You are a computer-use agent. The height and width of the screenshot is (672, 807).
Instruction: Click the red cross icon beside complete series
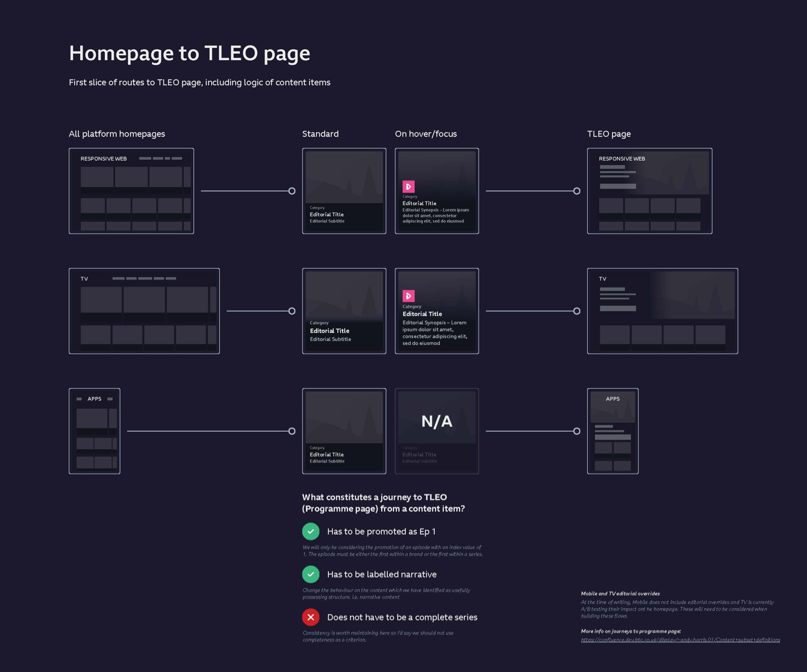311,617
